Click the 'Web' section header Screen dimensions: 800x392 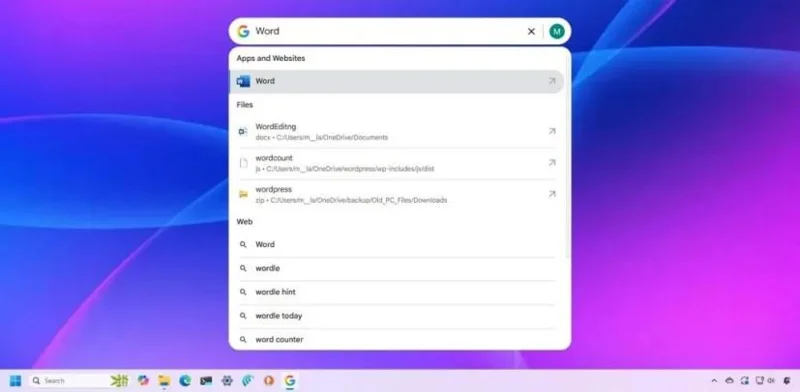click(244, 222)
